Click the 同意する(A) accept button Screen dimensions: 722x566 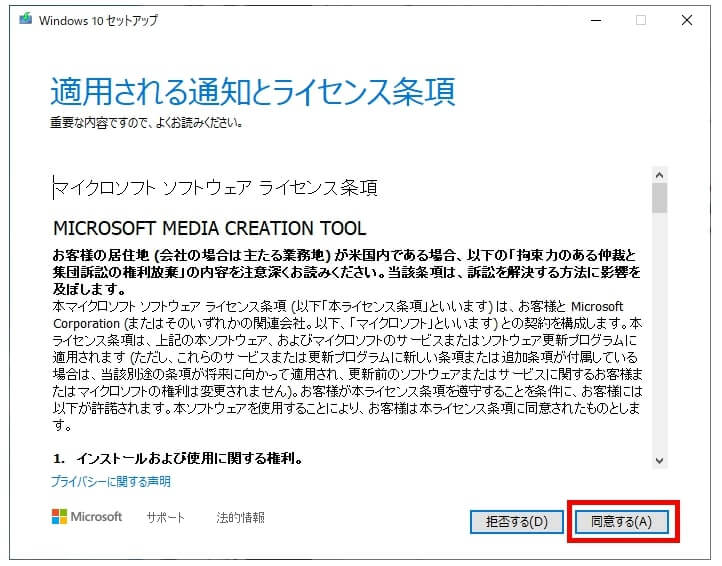(x=622, y=522)
